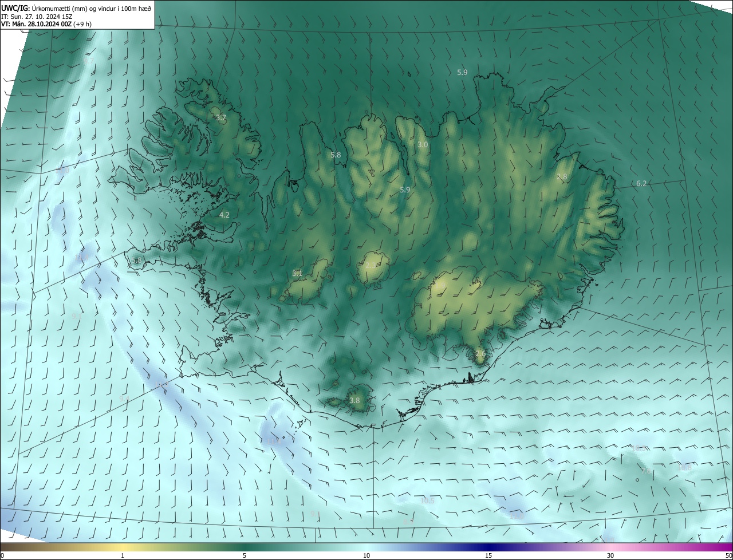Image resolution: width=733 pixels, height=560 pixels.
Task: Click the 6.2 value off the east coast
Action: click(x=641, y=183)
